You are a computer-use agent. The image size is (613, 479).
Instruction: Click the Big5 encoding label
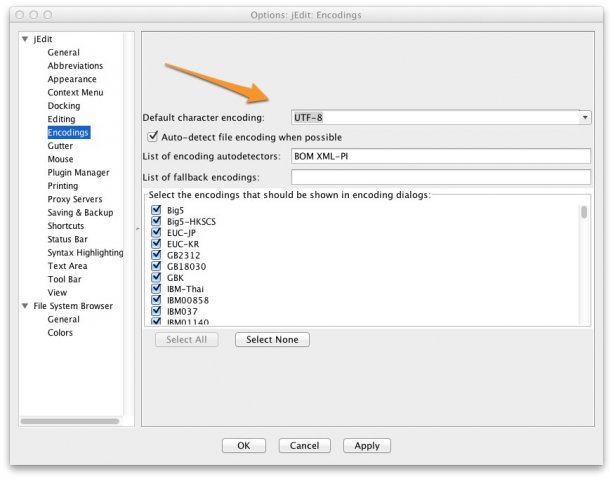pos(175,210)
